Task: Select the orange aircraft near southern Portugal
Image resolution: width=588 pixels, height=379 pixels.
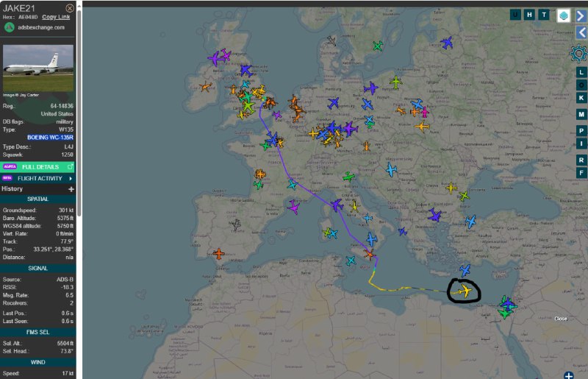Action: (x=218, y=254)
